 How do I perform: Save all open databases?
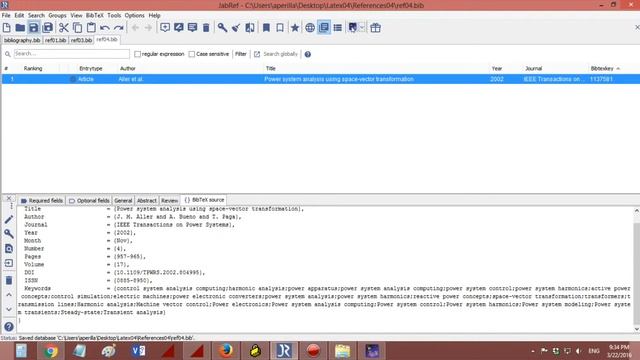point(48,28)
